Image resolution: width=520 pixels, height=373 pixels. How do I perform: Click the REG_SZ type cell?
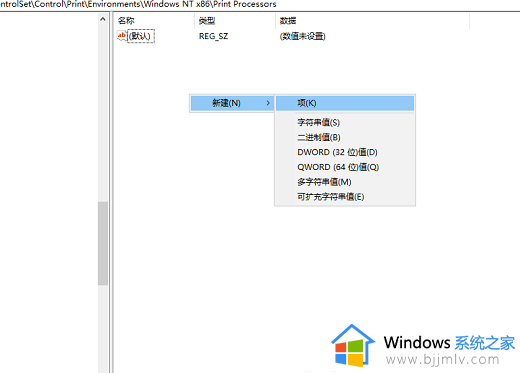[213, 36]
